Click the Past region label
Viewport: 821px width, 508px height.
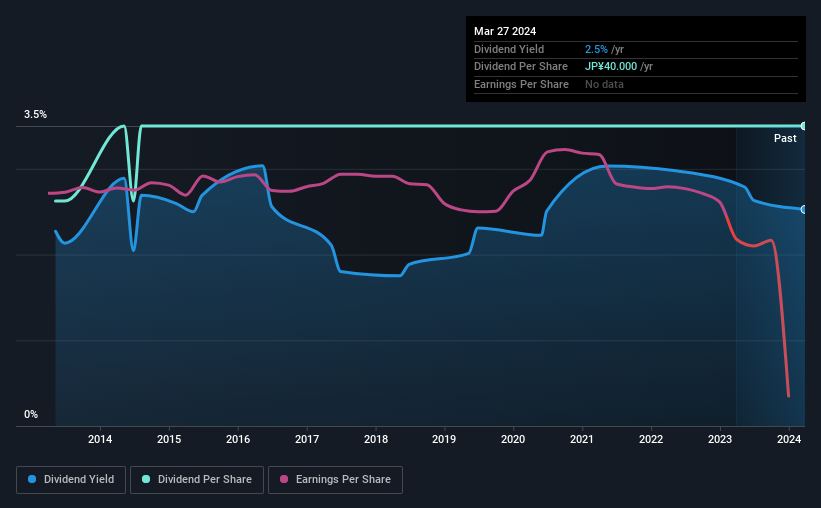(x=785, y=138)
